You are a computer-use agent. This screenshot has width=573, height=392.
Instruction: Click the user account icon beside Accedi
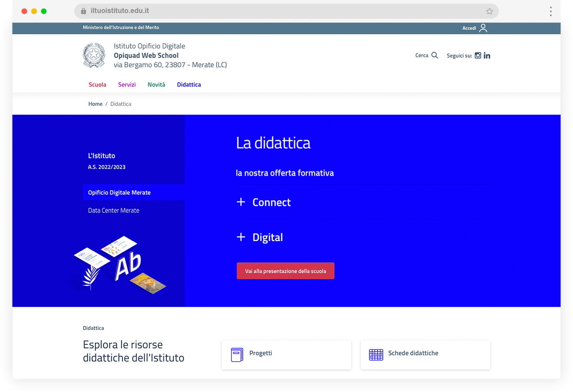click(483, 28)
